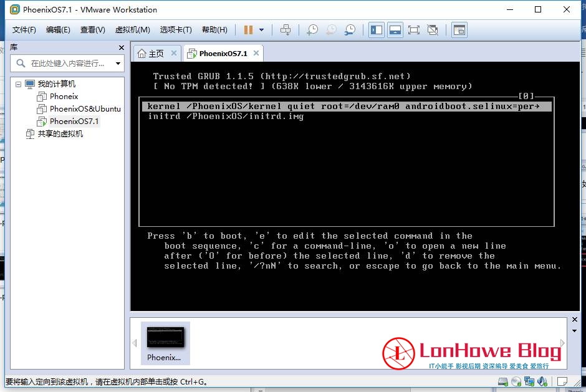The height and width of the screenshot is (392, 586).
Task: Select the Phoneix virtual machine
Action: [64, 97]
